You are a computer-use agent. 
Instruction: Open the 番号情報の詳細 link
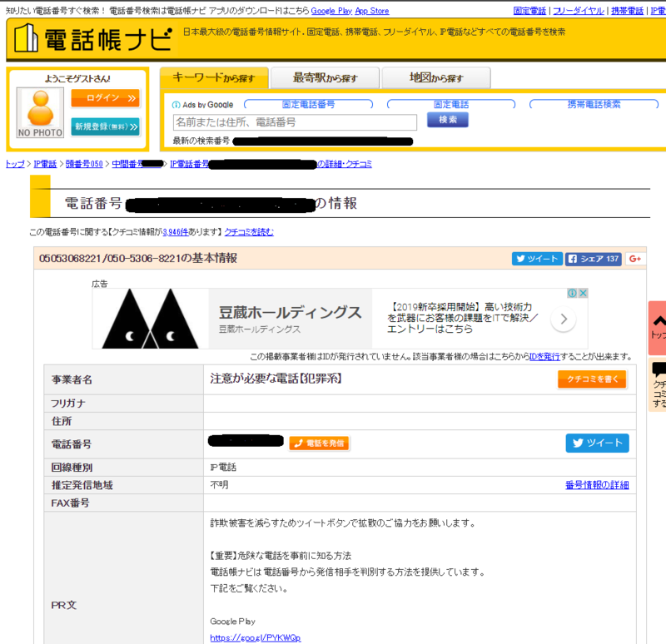(597, 485)
